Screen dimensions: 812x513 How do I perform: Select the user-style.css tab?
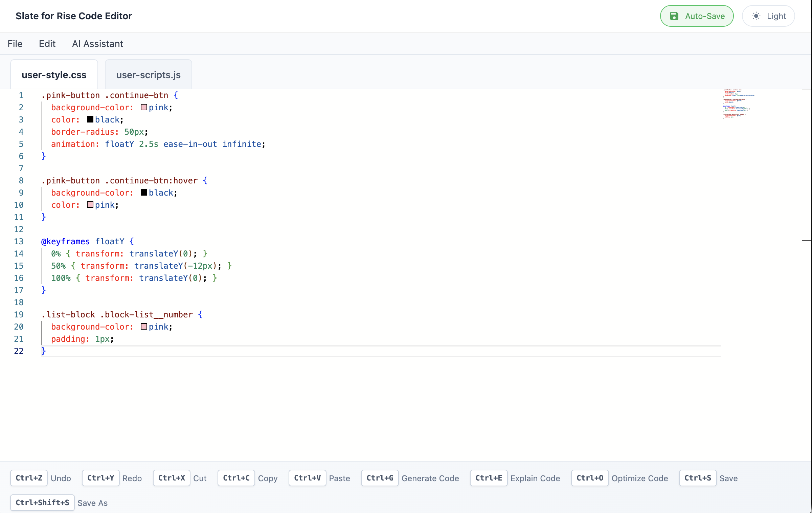(54, 75)
